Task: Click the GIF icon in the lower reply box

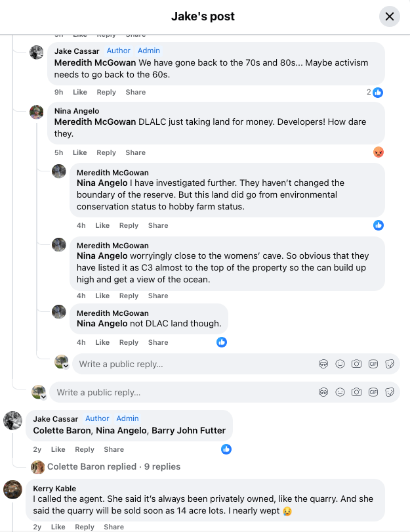Action: pos(373,392)
